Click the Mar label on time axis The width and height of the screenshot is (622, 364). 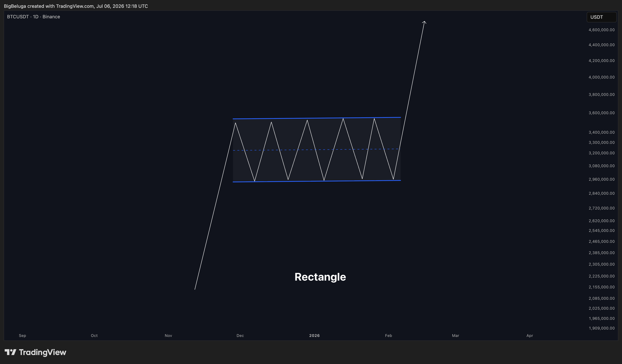[x=455, y=336]
